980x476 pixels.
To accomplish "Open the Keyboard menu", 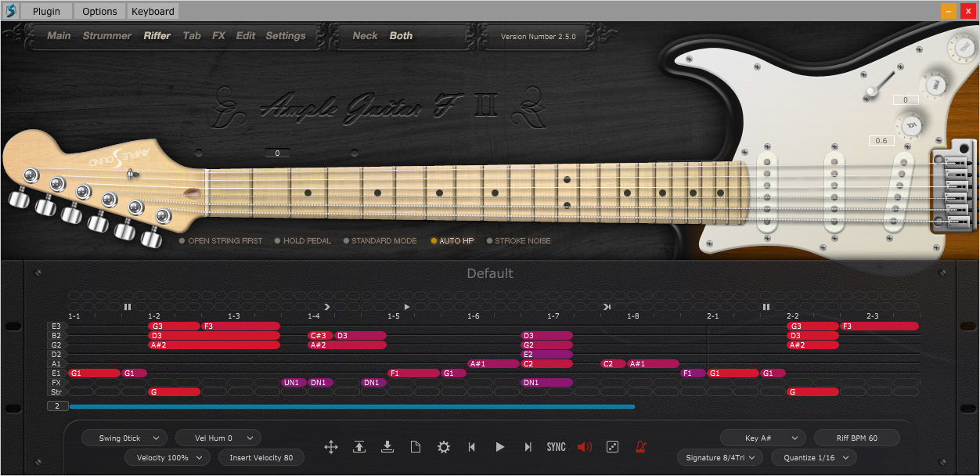I will point(153,11).
